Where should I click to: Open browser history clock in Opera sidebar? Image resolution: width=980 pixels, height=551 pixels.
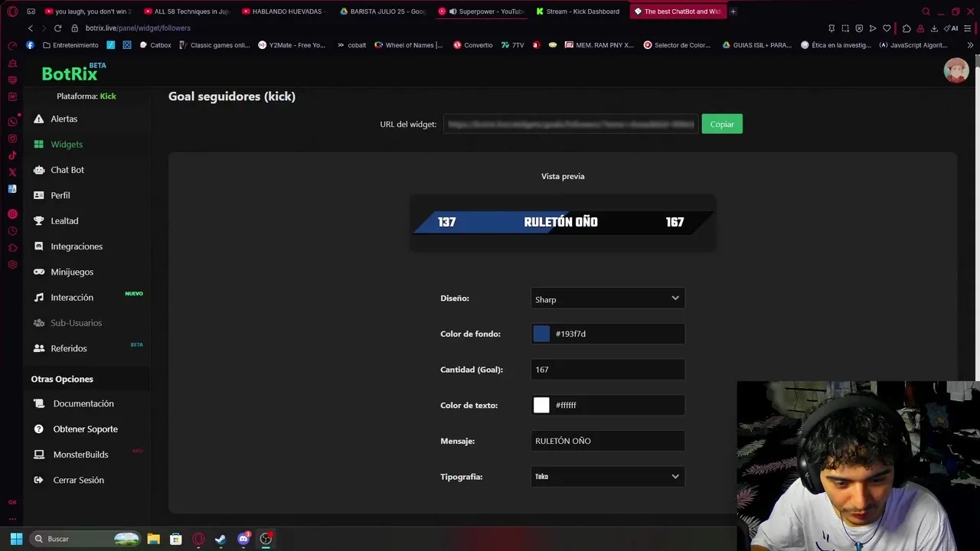point(12,231)
